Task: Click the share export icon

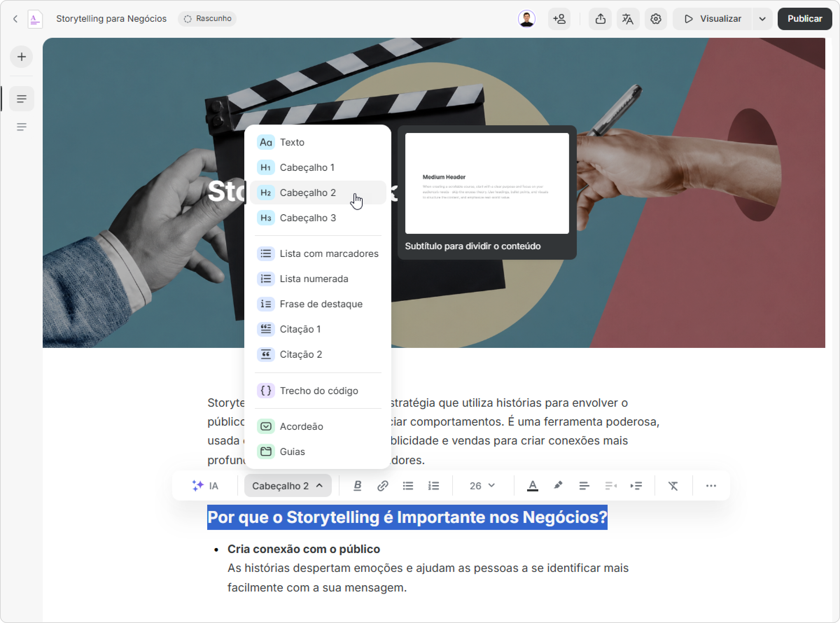Action: pos(600,19)
